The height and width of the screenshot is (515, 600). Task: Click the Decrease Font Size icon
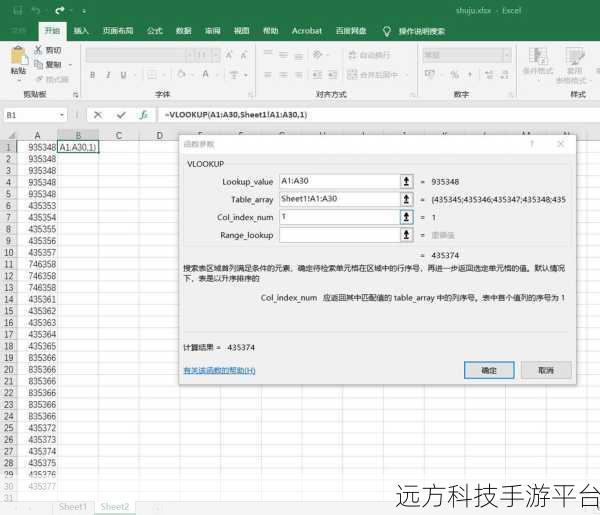click(243, 55)
